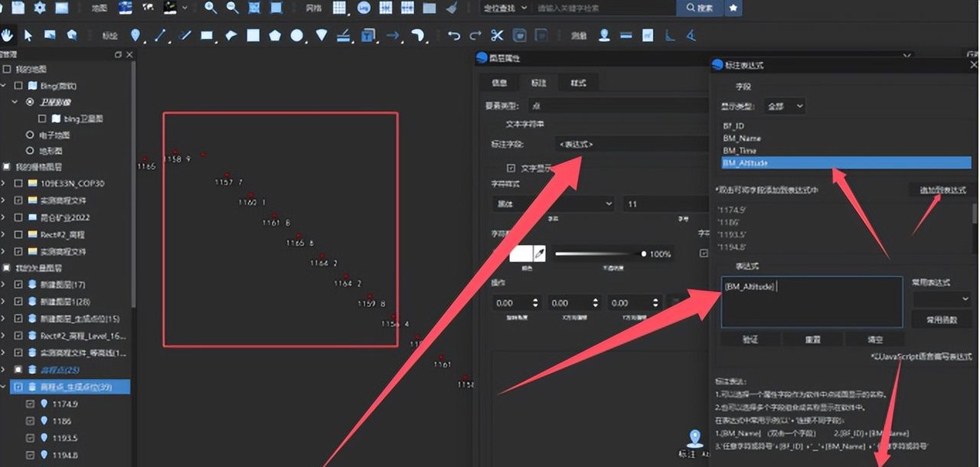Click the white font color swatch
The height and width of the screenshot is (467, 980).
coord(521,253)
